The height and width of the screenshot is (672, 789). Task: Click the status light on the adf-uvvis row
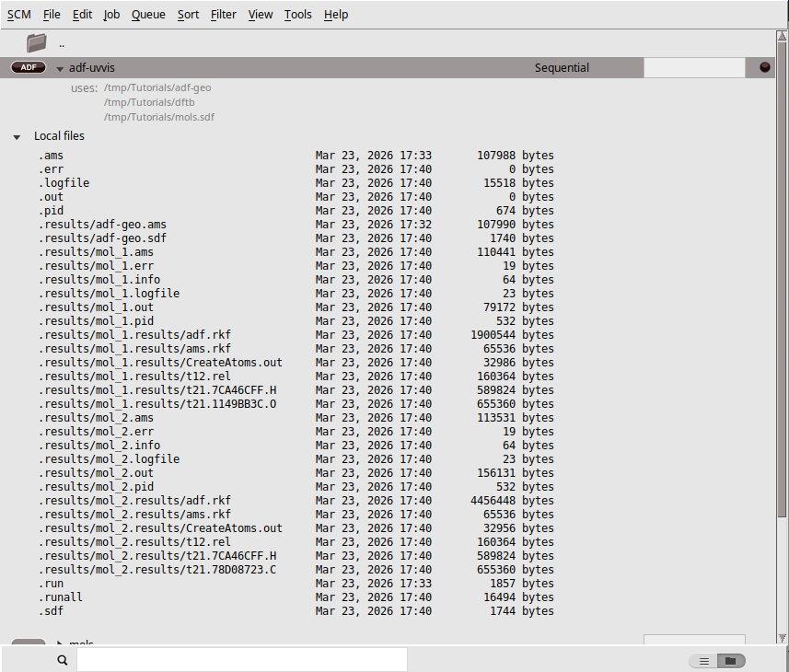coord(763,66)
